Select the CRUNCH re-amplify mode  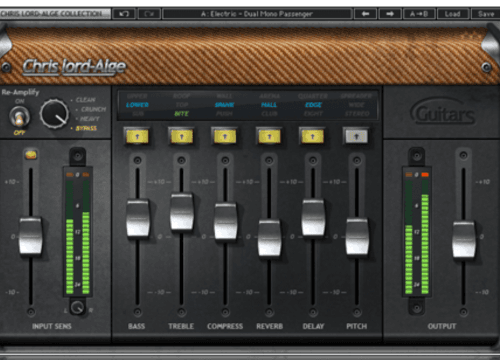(x=93, y=109)
